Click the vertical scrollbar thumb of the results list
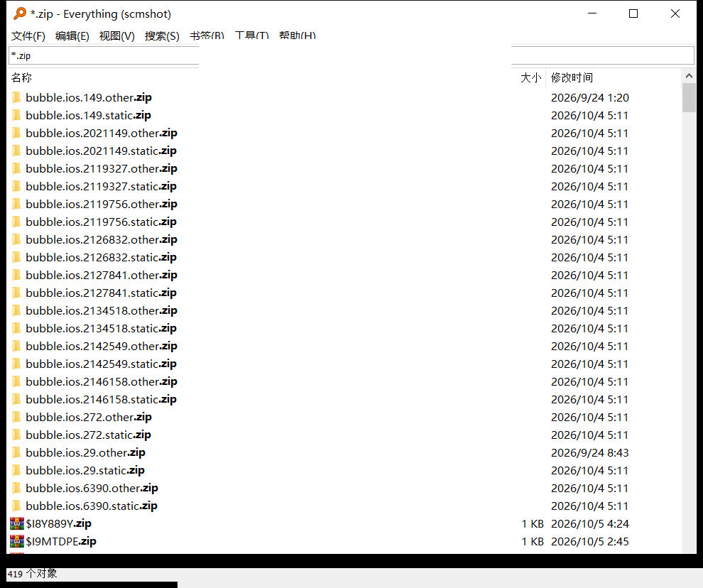 [x=689, y=98]
